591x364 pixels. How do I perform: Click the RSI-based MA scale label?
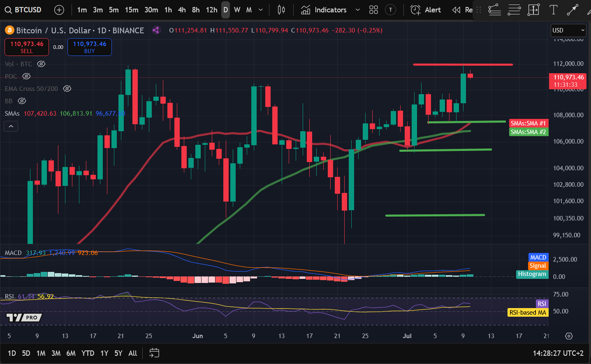(528, 313)
